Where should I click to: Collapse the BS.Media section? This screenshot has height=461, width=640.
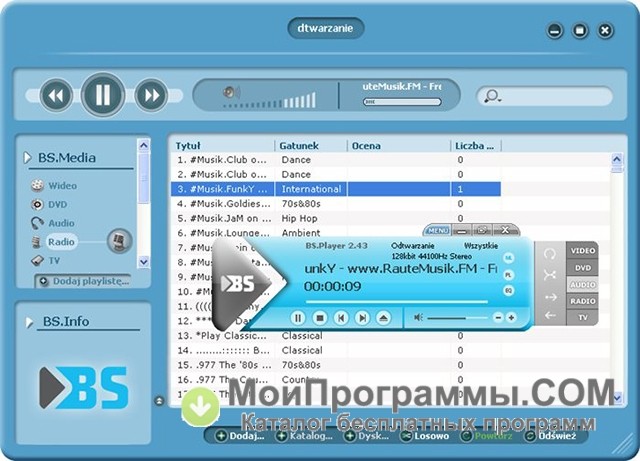coord(27,157)
